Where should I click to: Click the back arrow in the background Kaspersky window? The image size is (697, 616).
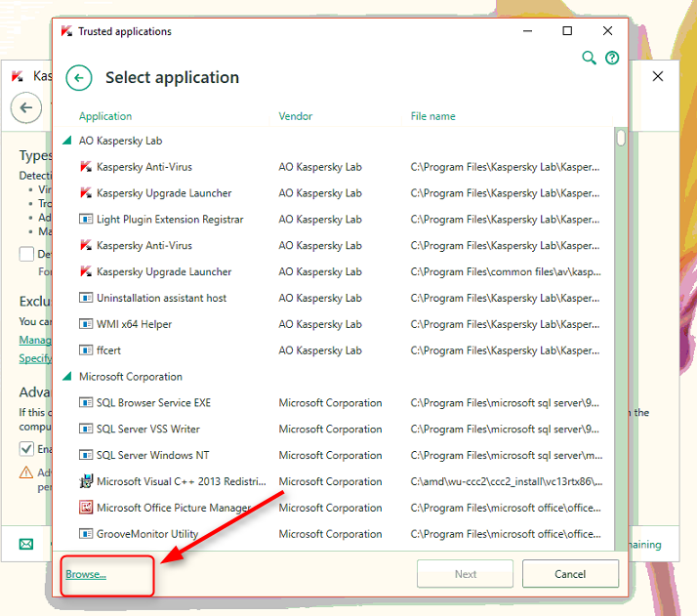[x=26, y=107]
